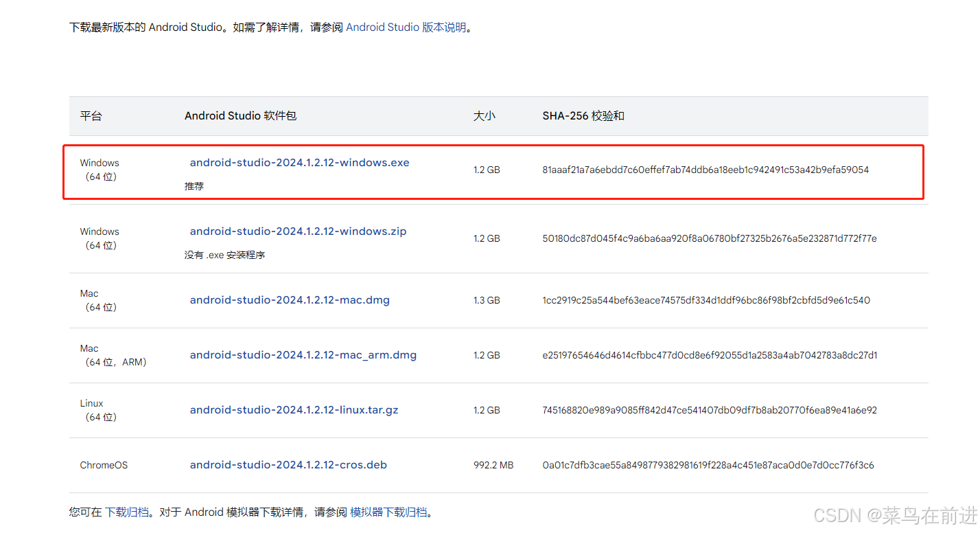Screen dimensions: 980x533
Task: Download android-studio-2024.1.2.12-mac.dmg
Action: [x=290, y=300]
